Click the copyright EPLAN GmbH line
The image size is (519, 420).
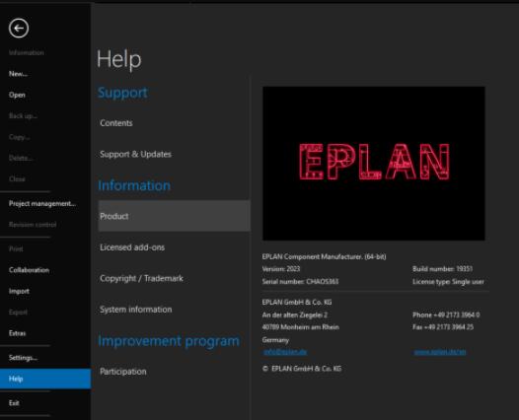point(302,369)
